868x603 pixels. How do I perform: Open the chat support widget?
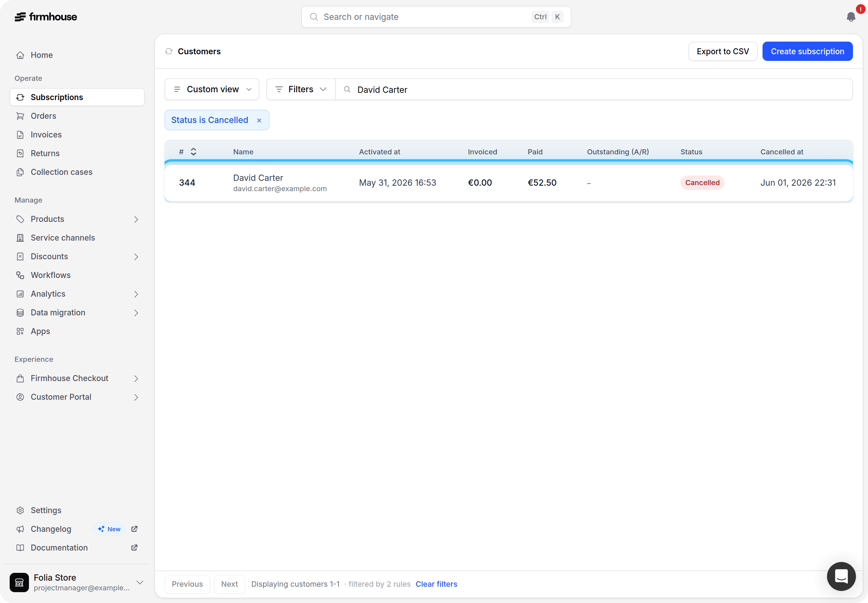coord(841,576)
